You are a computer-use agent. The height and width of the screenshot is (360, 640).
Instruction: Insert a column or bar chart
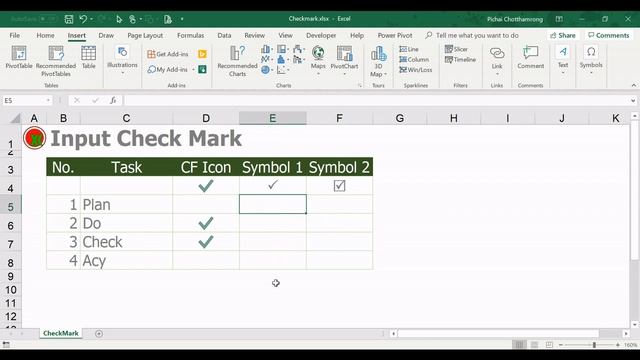[266, 49]
